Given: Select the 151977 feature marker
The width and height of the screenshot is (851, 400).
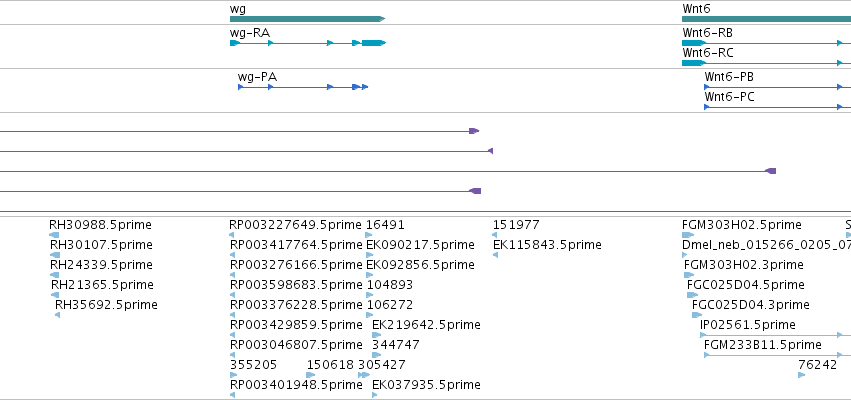Looking at the screenshot, I should click(x=494, y=235).
